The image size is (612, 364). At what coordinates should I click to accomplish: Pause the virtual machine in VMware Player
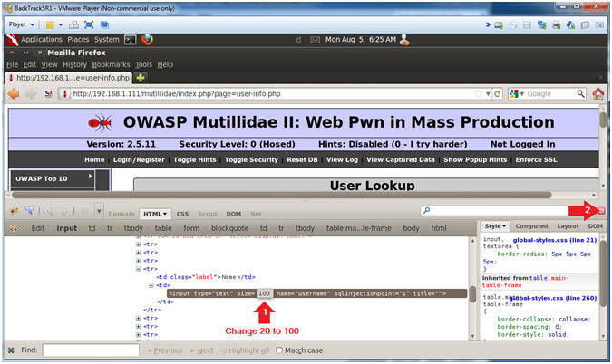(50, 25)
